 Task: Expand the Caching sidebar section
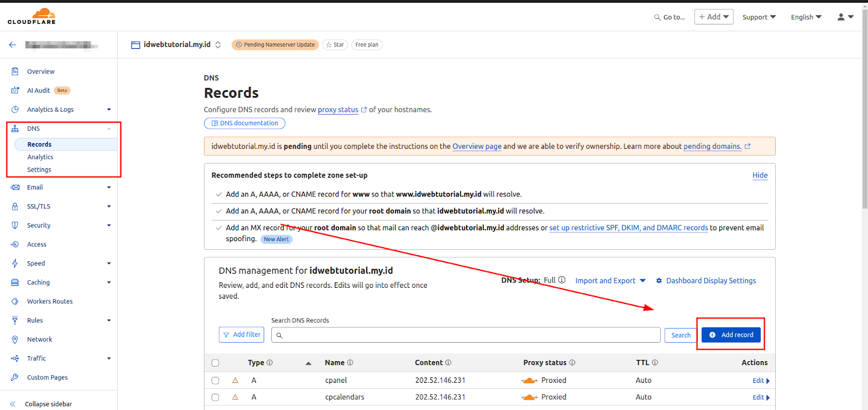coord(109,282)
